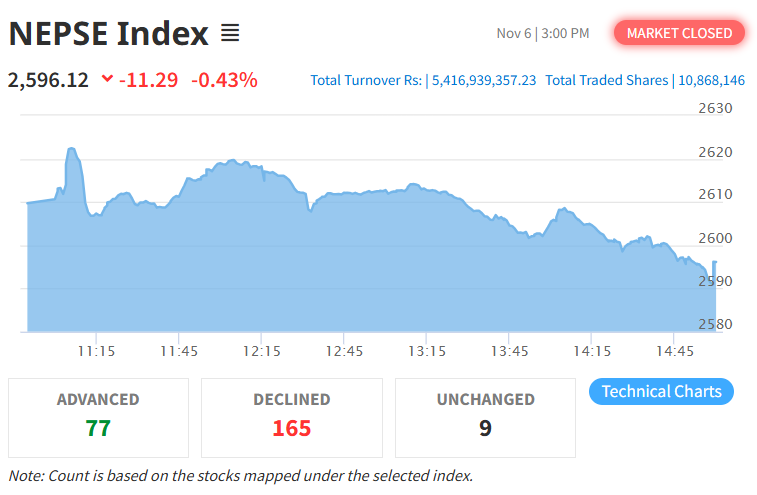Click the Total Turnover Rs label

pyautogui.click(x=366, y=80)
